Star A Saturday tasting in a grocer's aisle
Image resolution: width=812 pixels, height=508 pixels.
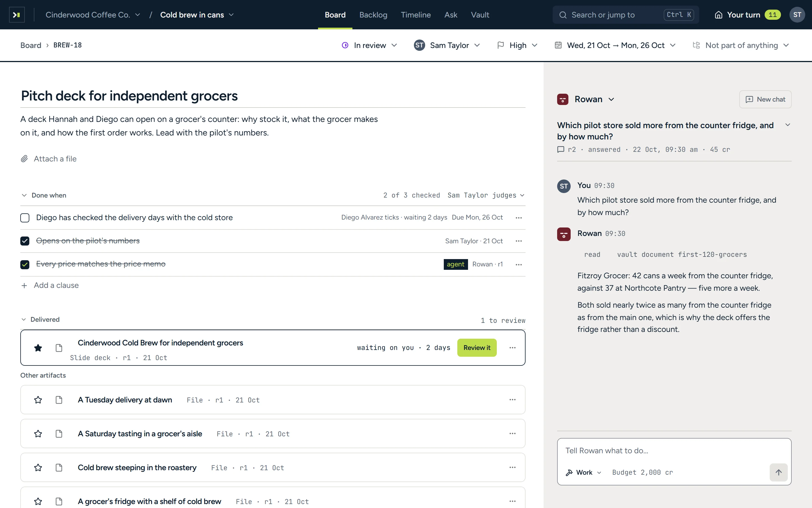(x=38, y=434)
